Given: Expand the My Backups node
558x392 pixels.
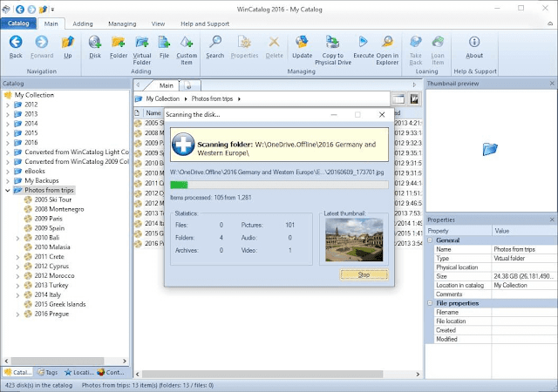Looking at the screenshot, I should [8, 180].
